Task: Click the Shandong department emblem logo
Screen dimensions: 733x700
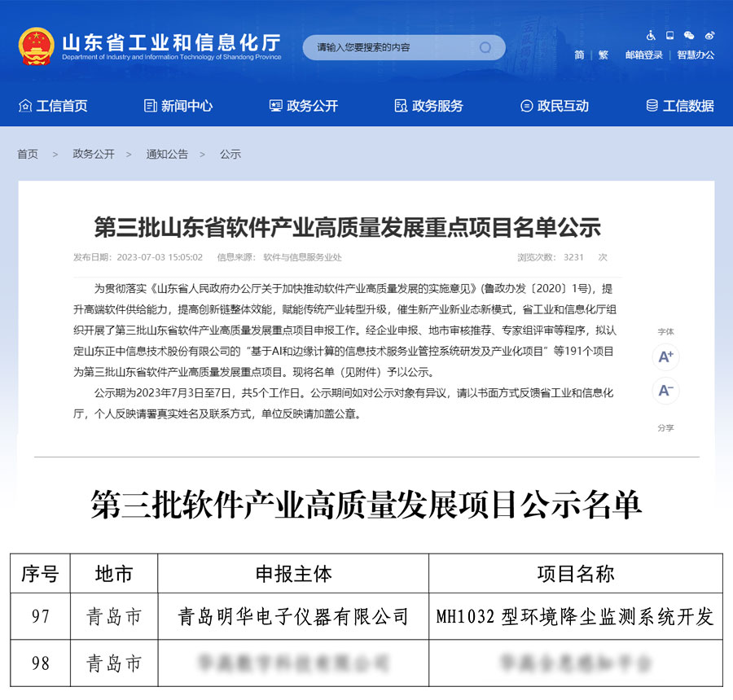Action: coord(35,46)
